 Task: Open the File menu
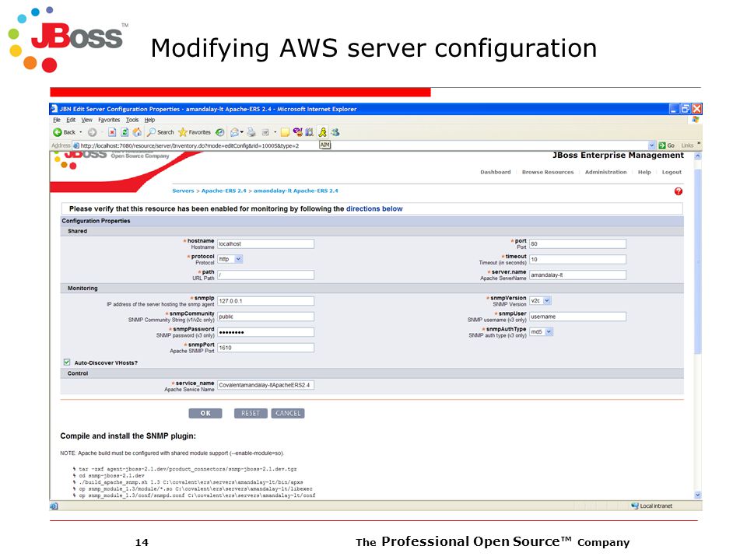57,120
